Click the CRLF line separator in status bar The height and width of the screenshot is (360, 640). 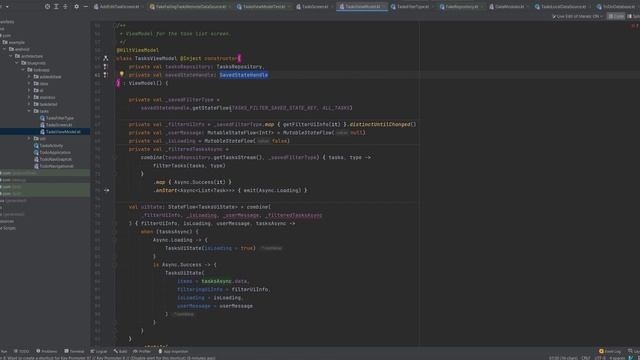pos(586,358)
